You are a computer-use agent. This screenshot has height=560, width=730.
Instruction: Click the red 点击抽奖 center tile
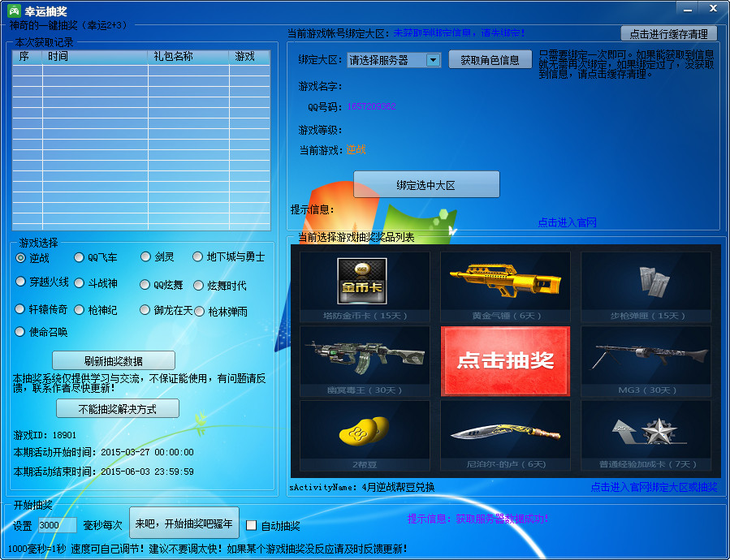(x=505, y=361)
